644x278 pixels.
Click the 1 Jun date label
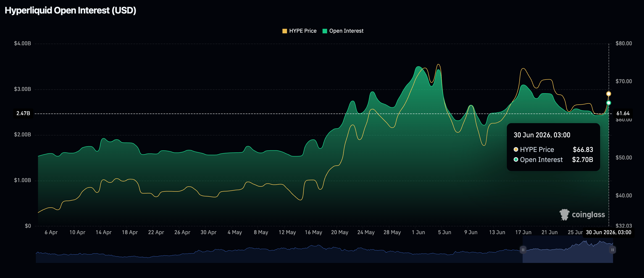[418, 232]
